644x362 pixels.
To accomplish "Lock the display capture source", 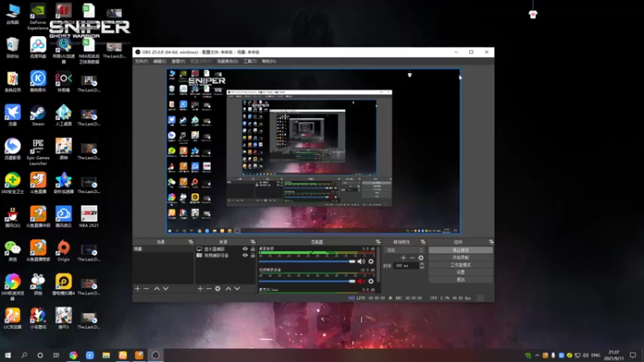I will click(253, 249).
